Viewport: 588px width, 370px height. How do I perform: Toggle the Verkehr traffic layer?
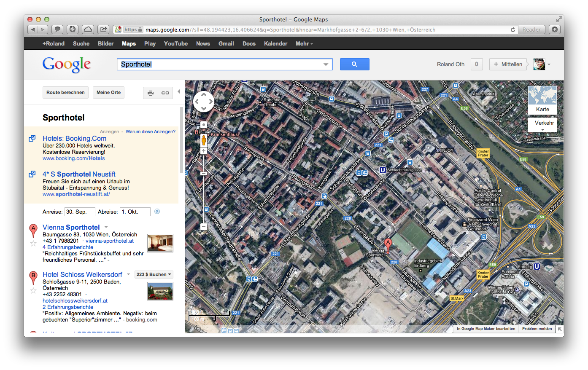point(544,123)
